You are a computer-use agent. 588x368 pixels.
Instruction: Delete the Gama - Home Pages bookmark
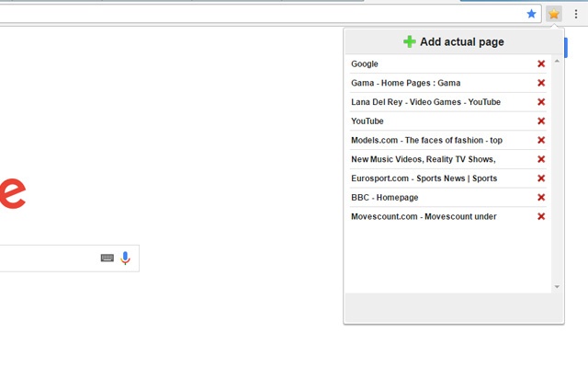click(x=541, y=83)
